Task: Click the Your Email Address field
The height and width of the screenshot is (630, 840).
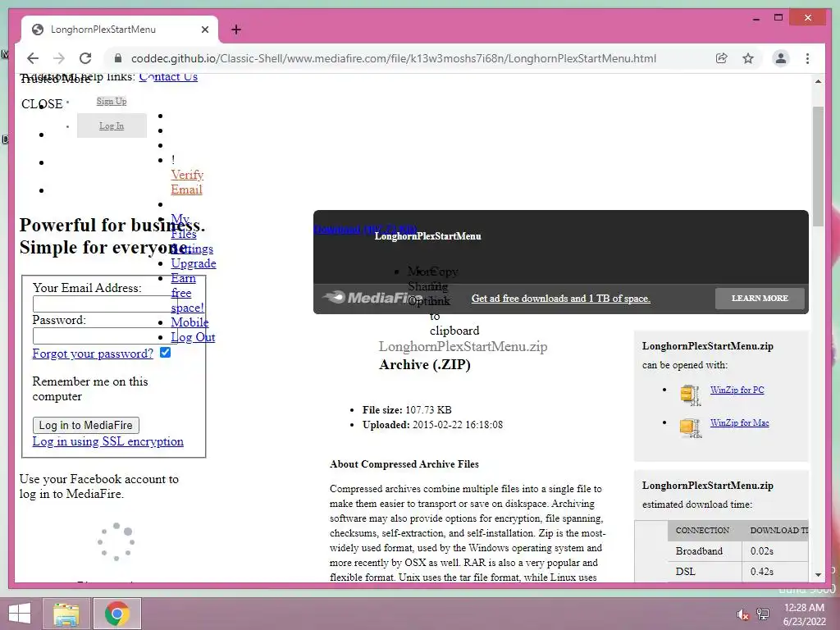Action: tap(104, 304)
